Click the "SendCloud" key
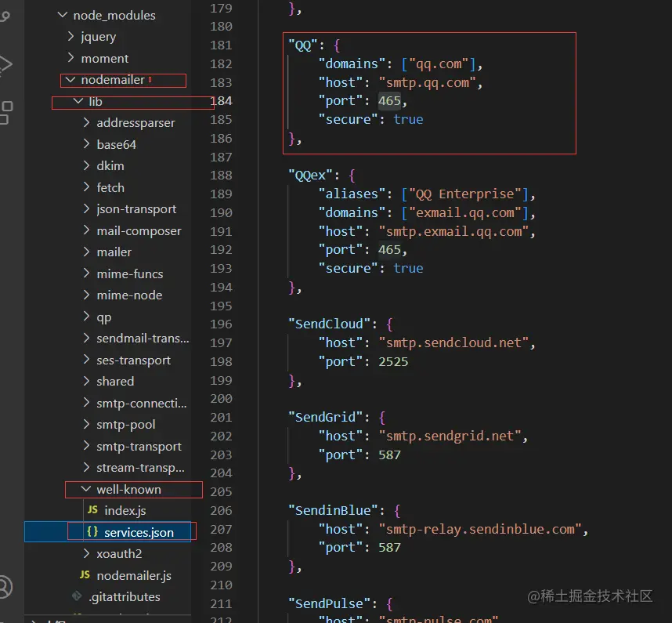The height and width of the screenshot is (623, 672). (329, 324)
